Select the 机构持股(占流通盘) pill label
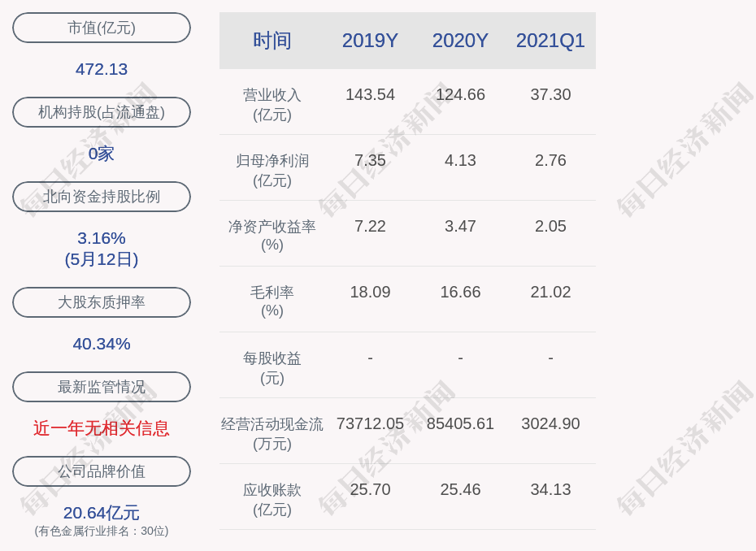Viewport: 756px width, 551px height. (x=102, y=112)
